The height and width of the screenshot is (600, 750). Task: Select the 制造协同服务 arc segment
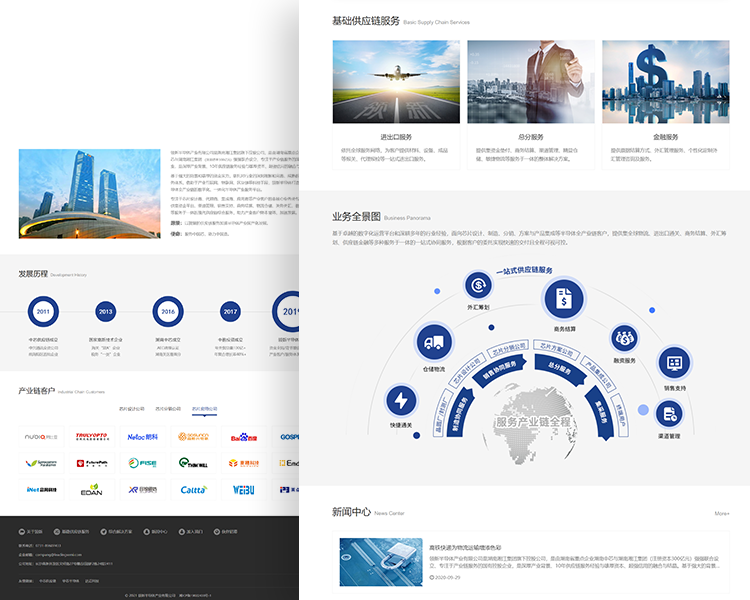pos(460,411)
